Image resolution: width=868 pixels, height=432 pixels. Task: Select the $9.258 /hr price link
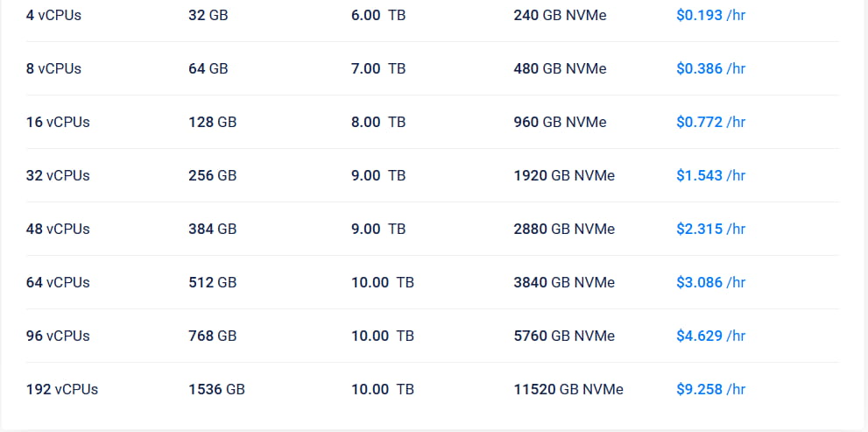(x=710, y=389)
